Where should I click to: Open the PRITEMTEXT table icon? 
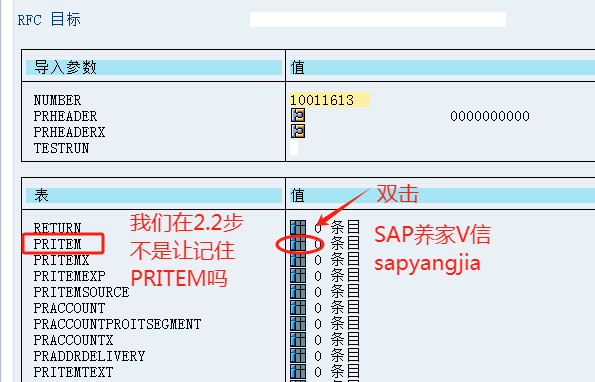coord(298,372)
